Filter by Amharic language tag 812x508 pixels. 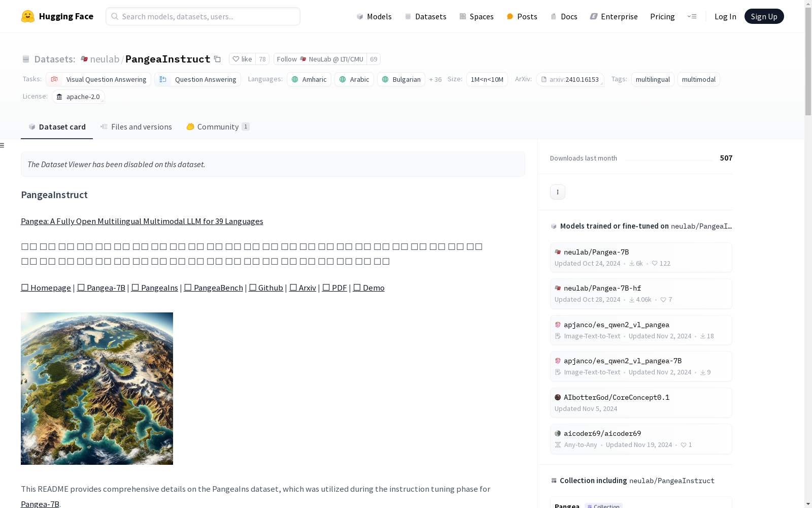[309, 79]
